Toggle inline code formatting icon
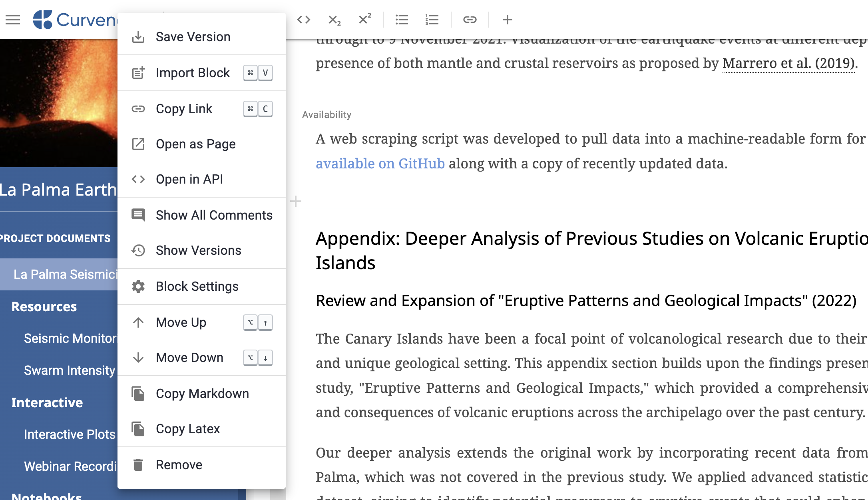 click(304, 20)
